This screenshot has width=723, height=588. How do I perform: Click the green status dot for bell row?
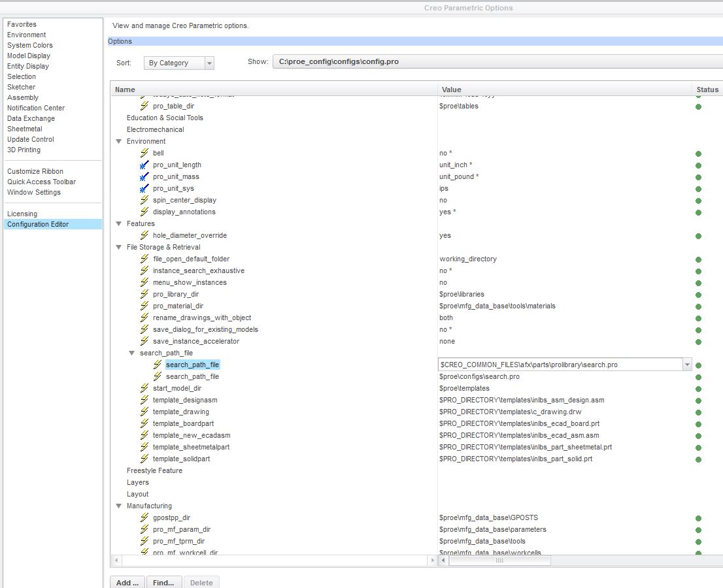[698, 154]
